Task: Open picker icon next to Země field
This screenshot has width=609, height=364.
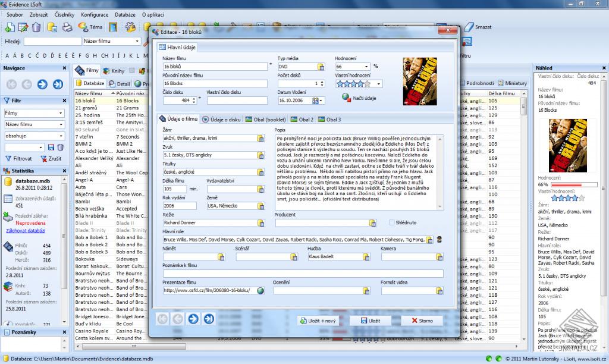Action: (x=260, y=206)
